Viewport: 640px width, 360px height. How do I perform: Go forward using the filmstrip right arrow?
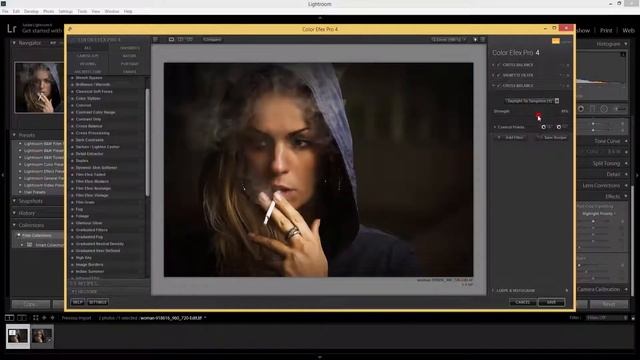click(x=52, y=318)
